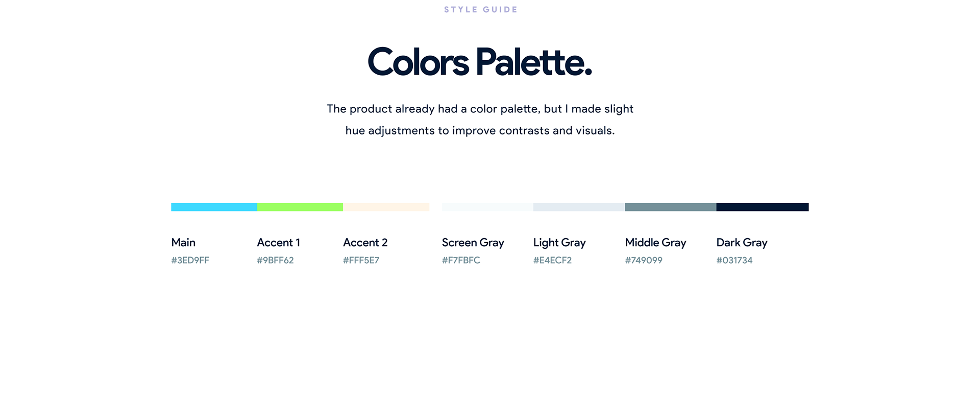Select the Light Gray color bar

click(579, 207)
